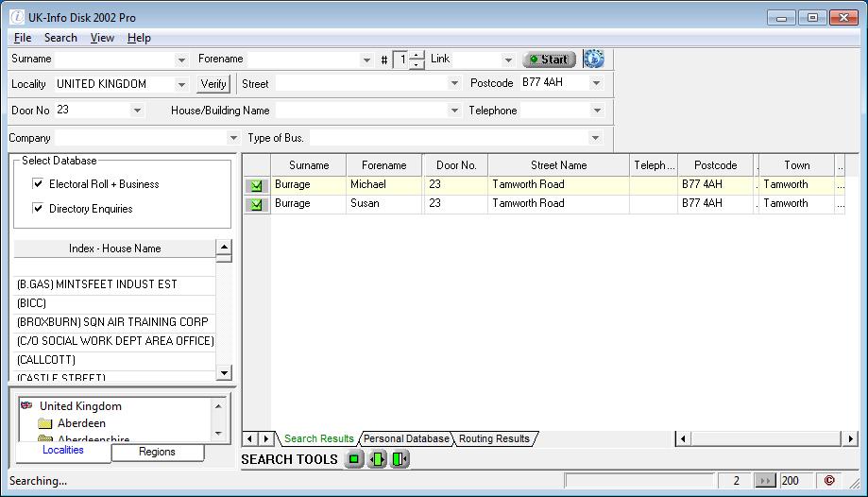Click the blue clock icon beside Start
Viewport: 868px width, 497px height.
click(593, 60)
